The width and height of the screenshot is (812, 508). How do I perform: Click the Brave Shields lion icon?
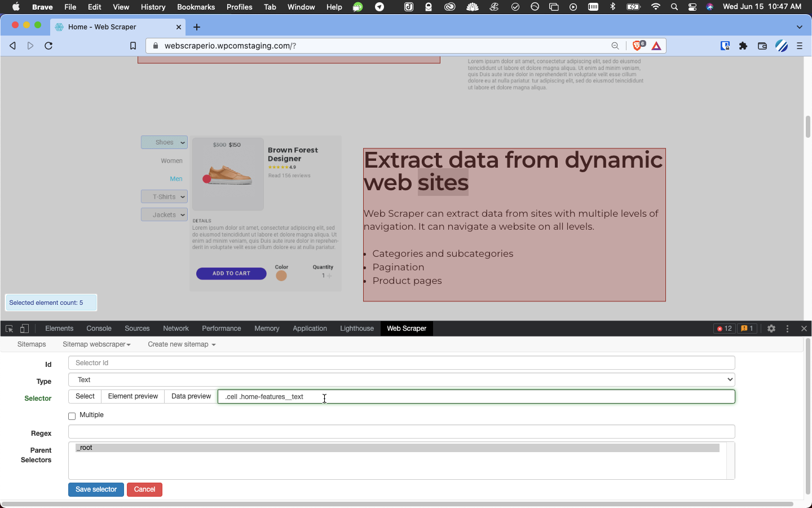[x=637, y=46]
